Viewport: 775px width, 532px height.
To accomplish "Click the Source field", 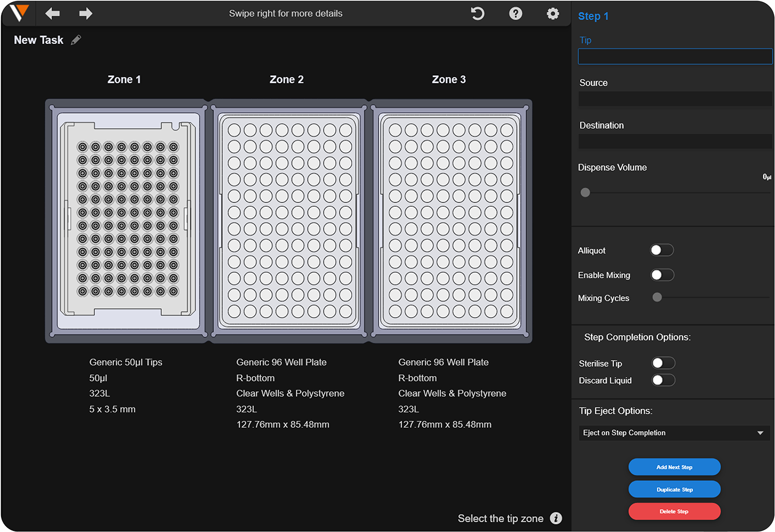I will [675, 99].
